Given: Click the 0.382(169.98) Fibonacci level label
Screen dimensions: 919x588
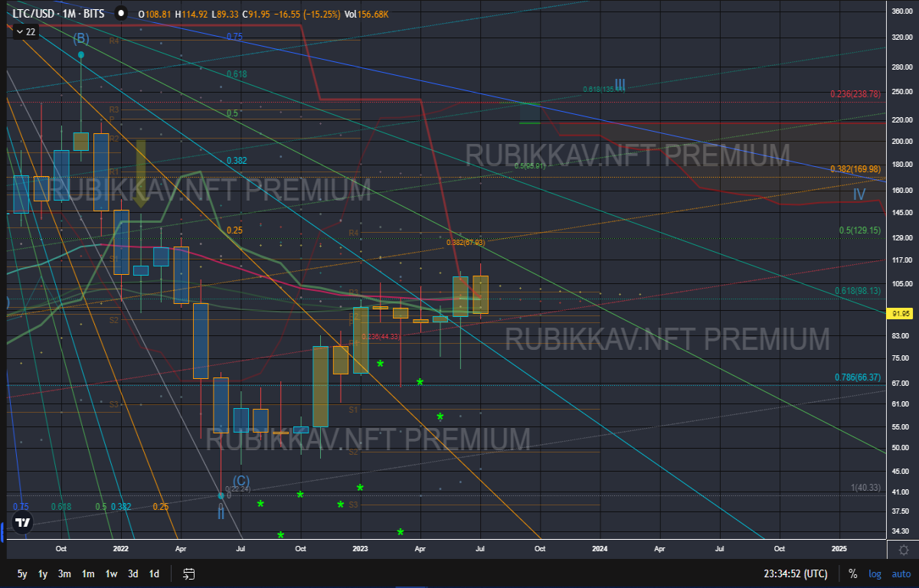Looking at the screenshot, I should [x=855, y=169].
